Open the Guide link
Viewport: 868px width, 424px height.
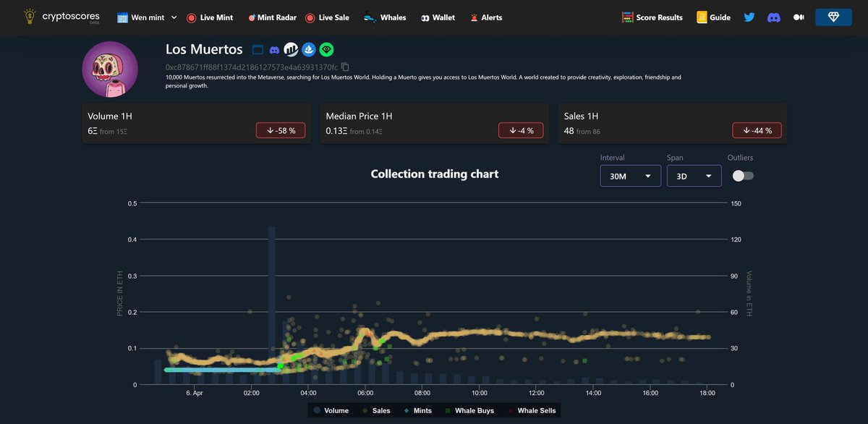pos(713,17)
